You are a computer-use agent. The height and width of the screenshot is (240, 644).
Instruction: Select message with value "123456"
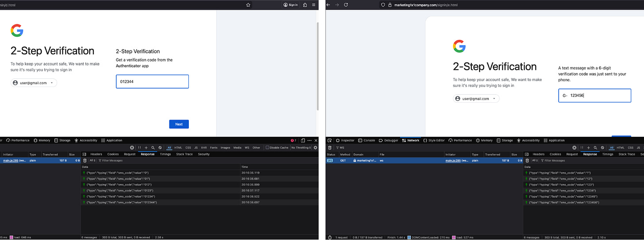583,202
